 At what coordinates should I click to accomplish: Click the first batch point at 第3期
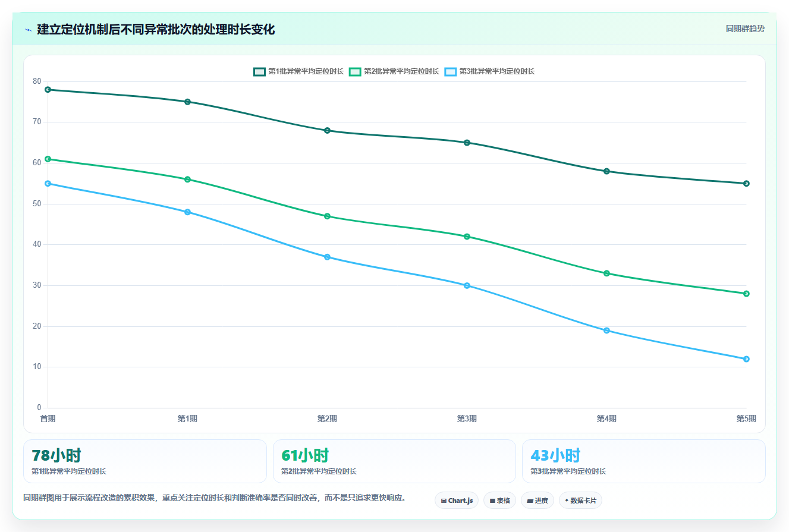[x=467, y=143]
